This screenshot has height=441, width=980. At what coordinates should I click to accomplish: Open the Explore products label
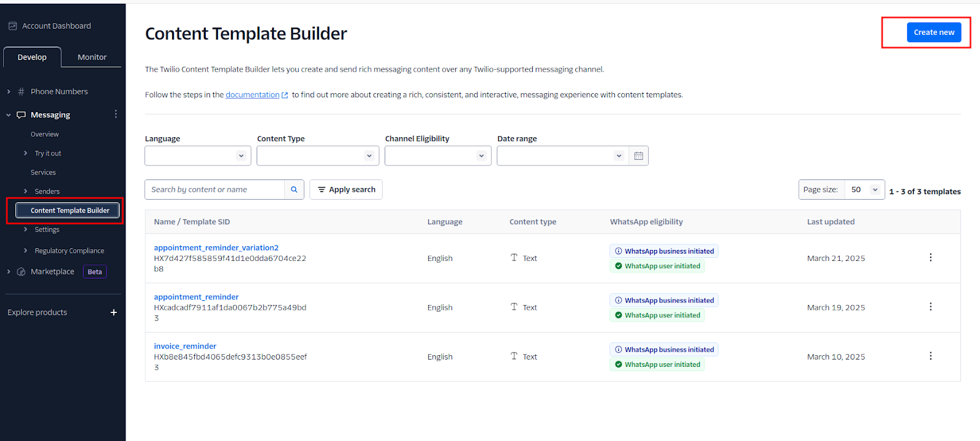click(x=37, y=312)
